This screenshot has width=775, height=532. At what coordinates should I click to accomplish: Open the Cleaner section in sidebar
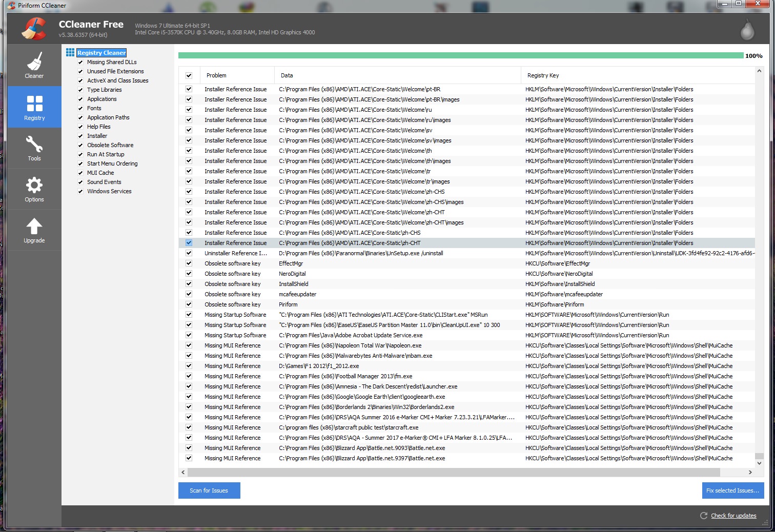[x=34, y=65]
